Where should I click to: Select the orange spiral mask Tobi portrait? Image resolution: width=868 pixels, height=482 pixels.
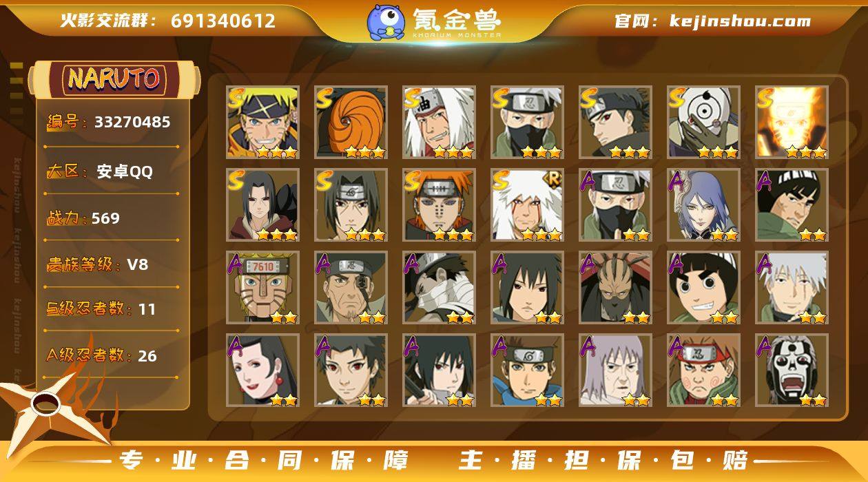351,122
